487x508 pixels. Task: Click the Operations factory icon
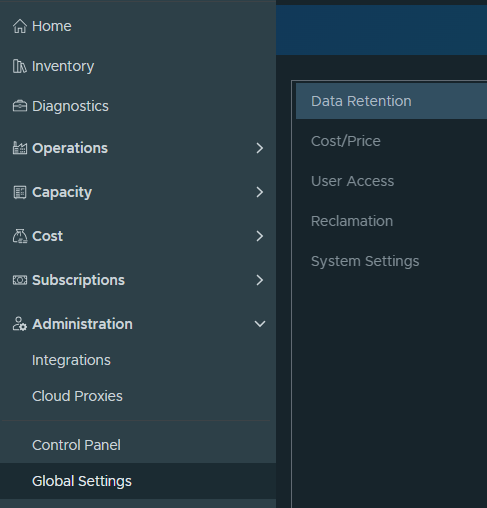point(20,148)
